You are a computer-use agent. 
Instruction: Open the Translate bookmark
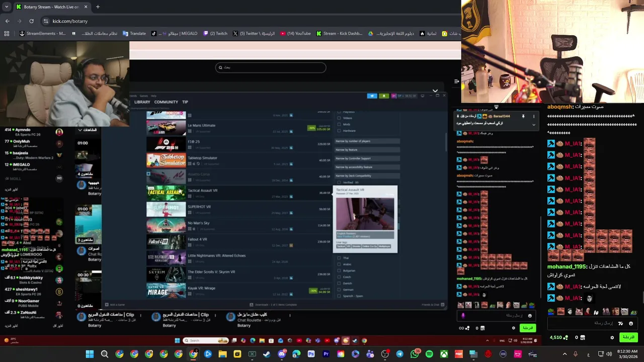coord(134,34)
